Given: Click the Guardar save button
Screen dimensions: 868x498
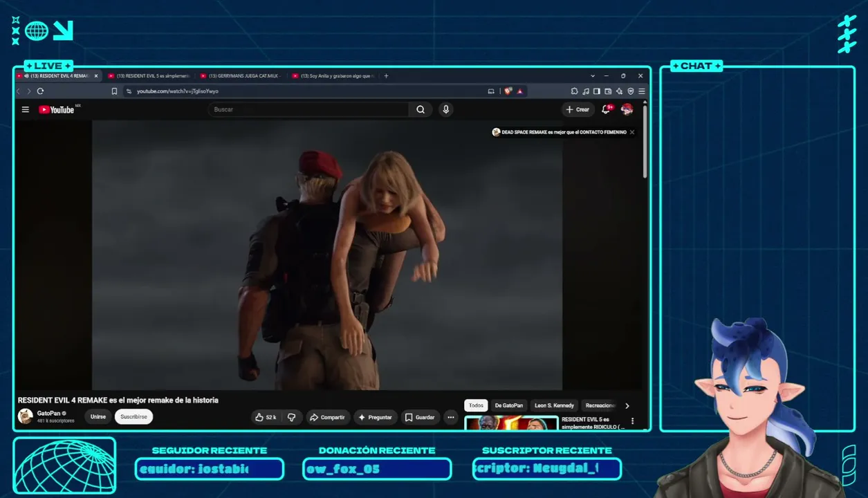Looking at the screenshot, I should click(421, 417).
